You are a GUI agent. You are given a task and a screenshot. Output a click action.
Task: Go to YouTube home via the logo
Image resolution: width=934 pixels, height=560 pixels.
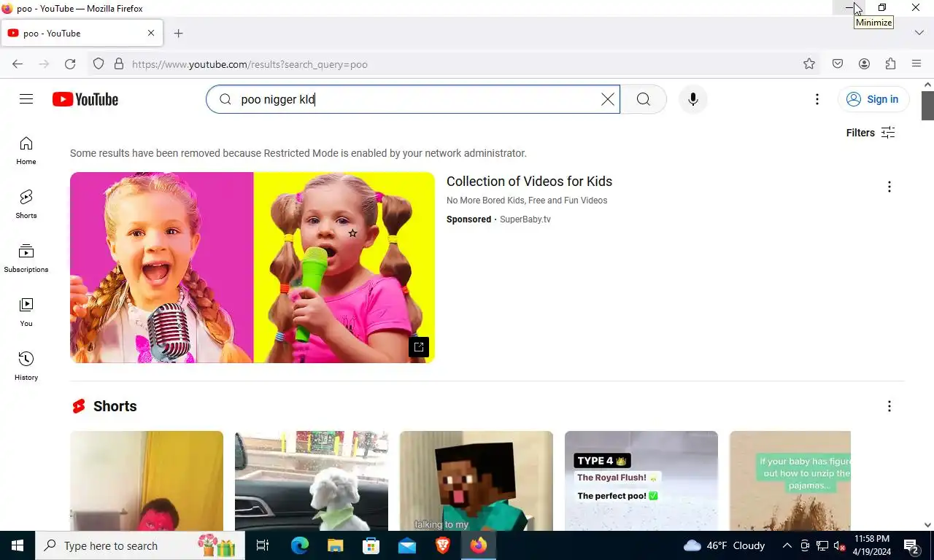[x=85, y=99]
